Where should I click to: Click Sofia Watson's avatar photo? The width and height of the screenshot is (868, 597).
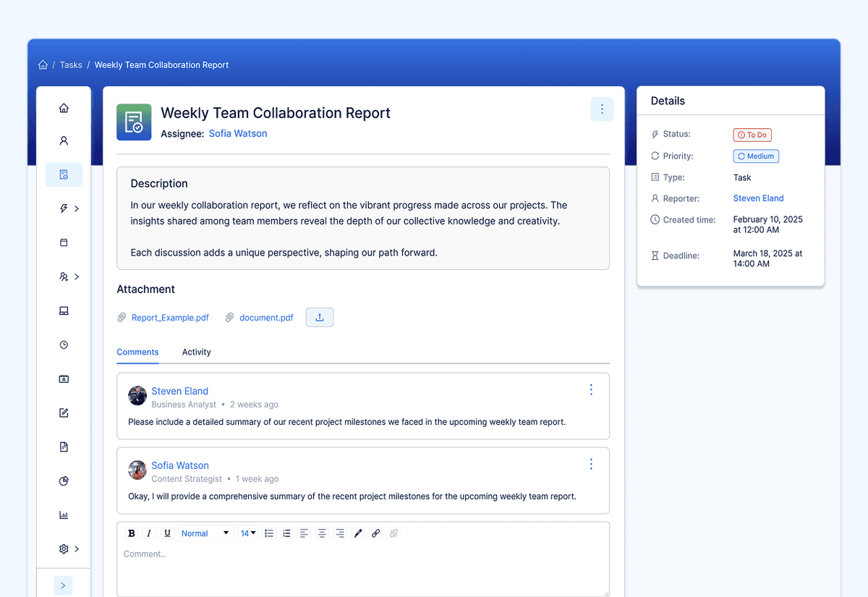(x=137, y=470)
